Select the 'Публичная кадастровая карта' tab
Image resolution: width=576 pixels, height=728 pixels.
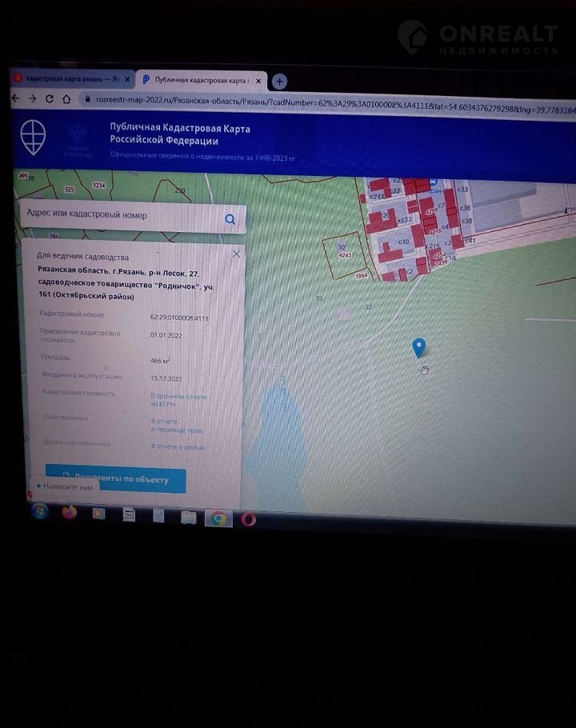tap(200, 81)
